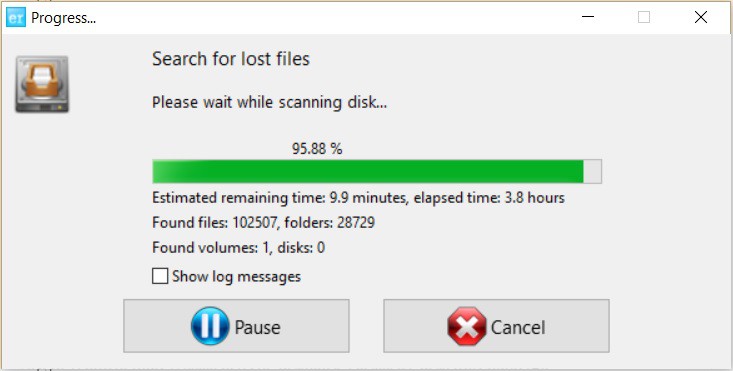The image size is (733, 371).
Task: Close the Progress window
Action: click(x=700, y=17)
